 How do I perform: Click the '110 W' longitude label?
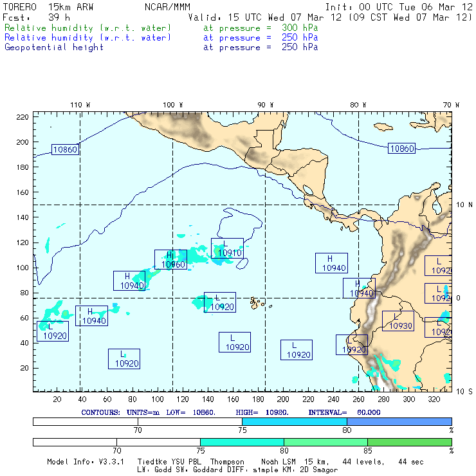click(x=80, y=105)
